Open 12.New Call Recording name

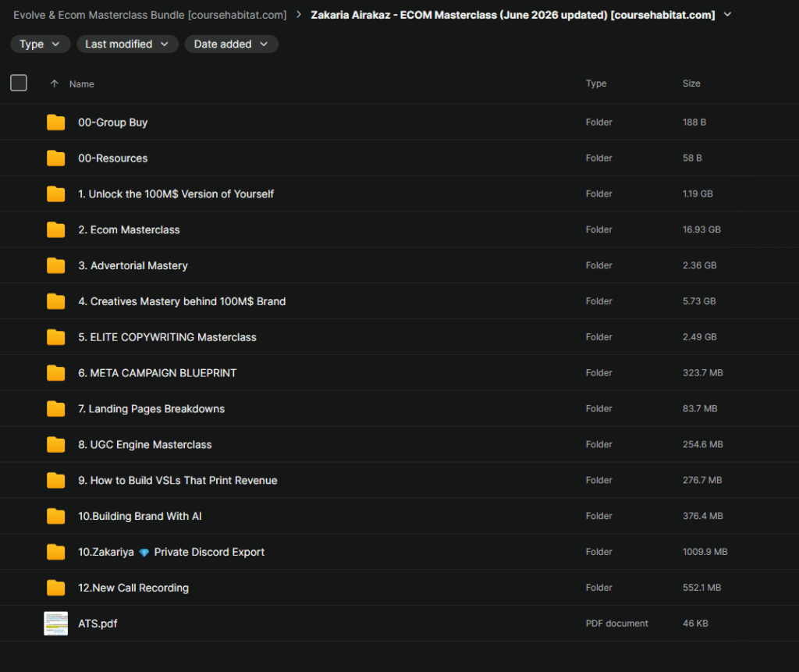133,588
